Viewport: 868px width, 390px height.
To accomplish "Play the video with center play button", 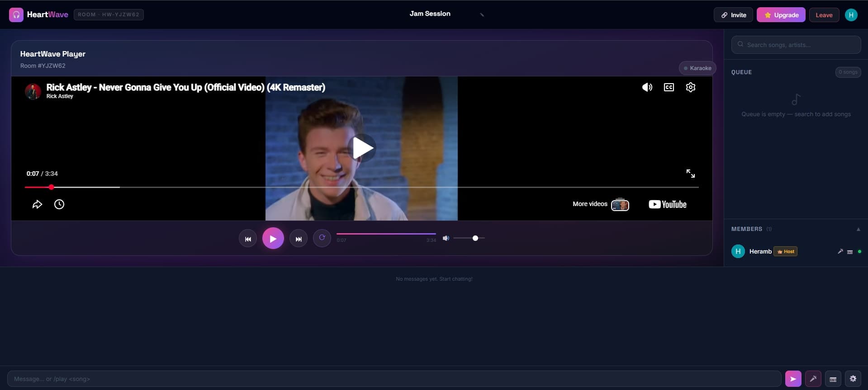I will click(x=363, y=148).
